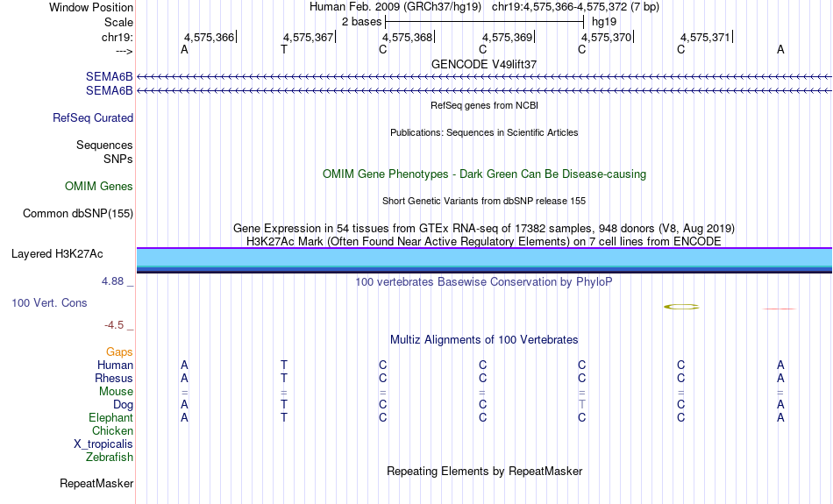Select the Mouse alignment row label
The height and width of the screenshot is (504, 833).
tap(116, 392)
